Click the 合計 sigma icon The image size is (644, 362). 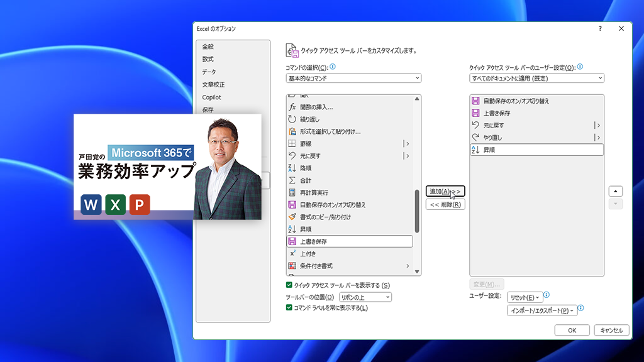(292, 180)
